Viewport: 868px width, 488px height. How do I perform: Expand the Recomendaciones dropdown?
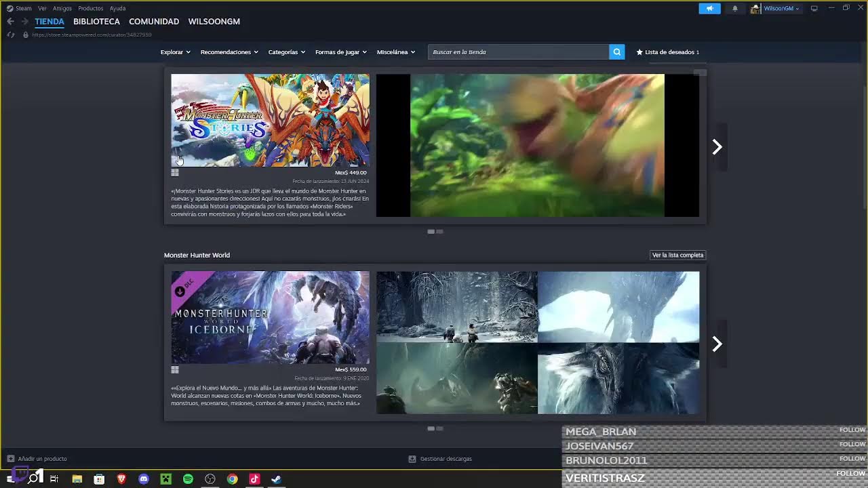(229, 52)
